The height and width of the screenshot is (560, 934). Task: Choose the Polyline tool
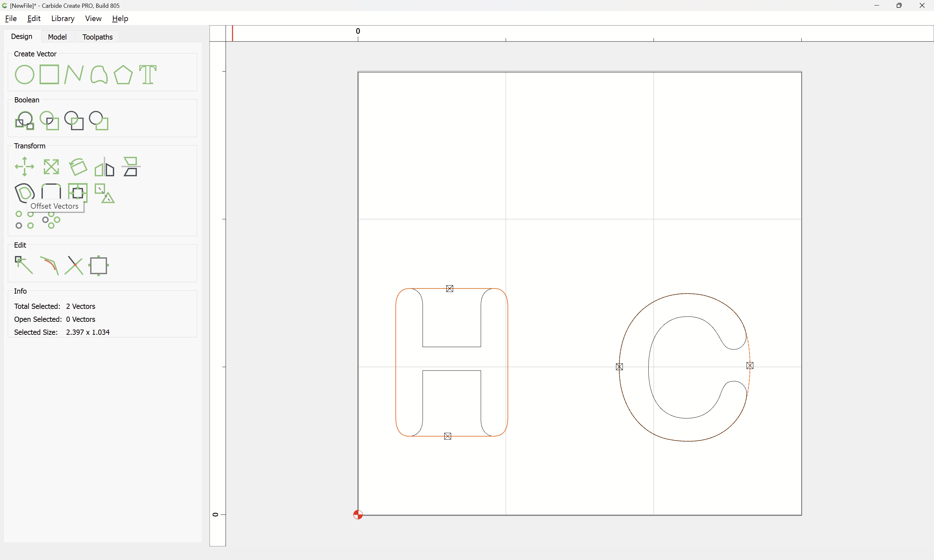[x=74, y=74]
